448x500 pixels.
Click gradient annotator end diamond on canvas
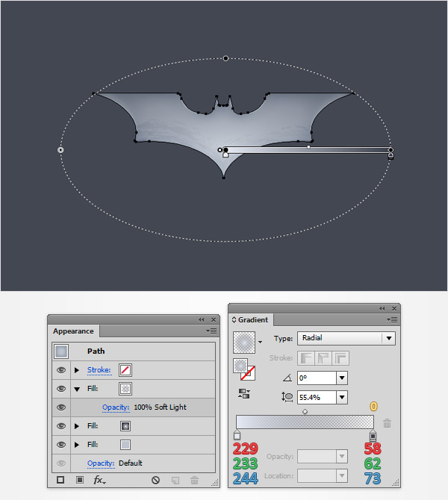click(x=391, y=150)
